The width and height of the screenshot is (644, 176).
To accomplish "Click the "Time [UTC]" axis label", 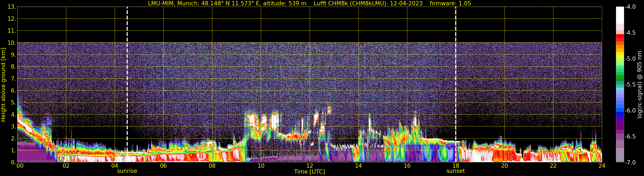I will (x=309, y=172).
